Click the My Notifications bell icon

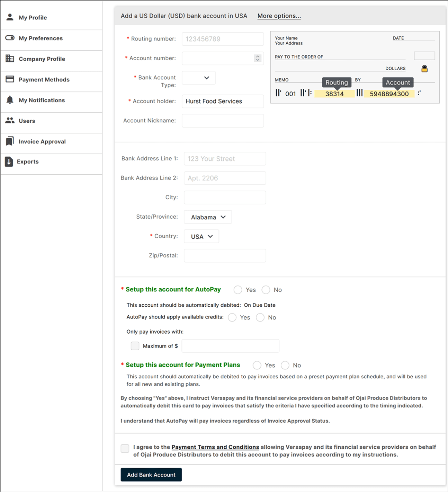pyautogui.click(x=10, y=100)
